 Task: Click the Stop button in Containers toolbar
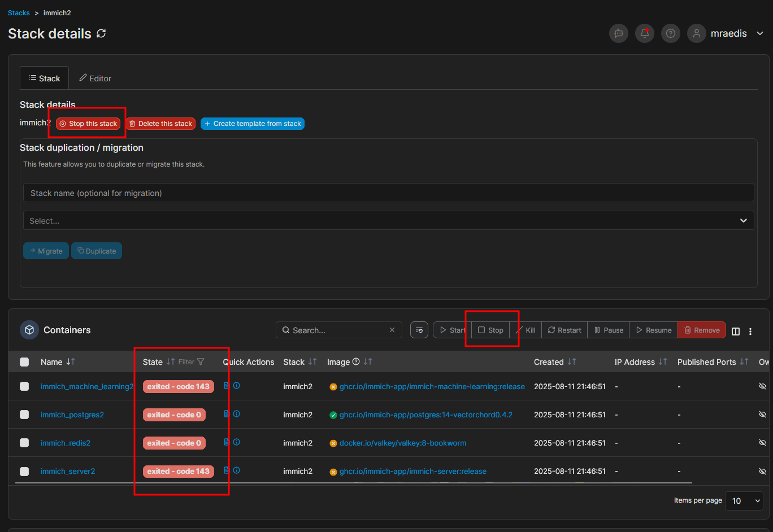[x=490, y=330]
